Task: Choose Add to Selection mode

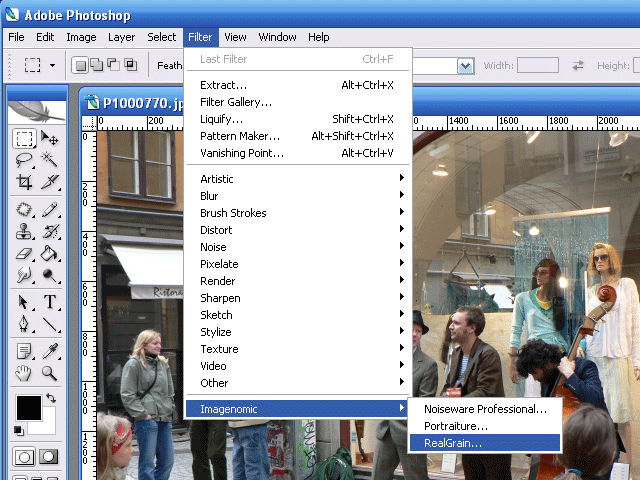Action: pyautogui.click(x=97, y=65)
